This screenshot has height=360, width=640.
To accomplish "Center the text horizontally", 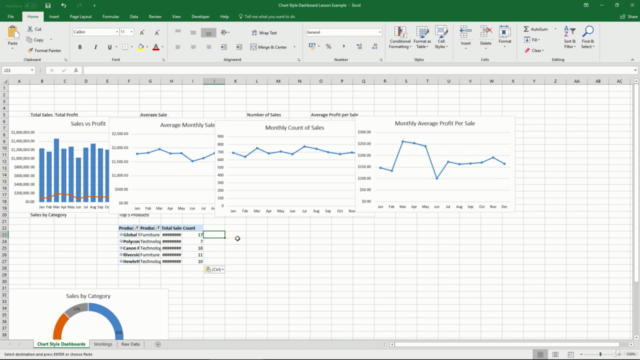I will pos(193,47).
